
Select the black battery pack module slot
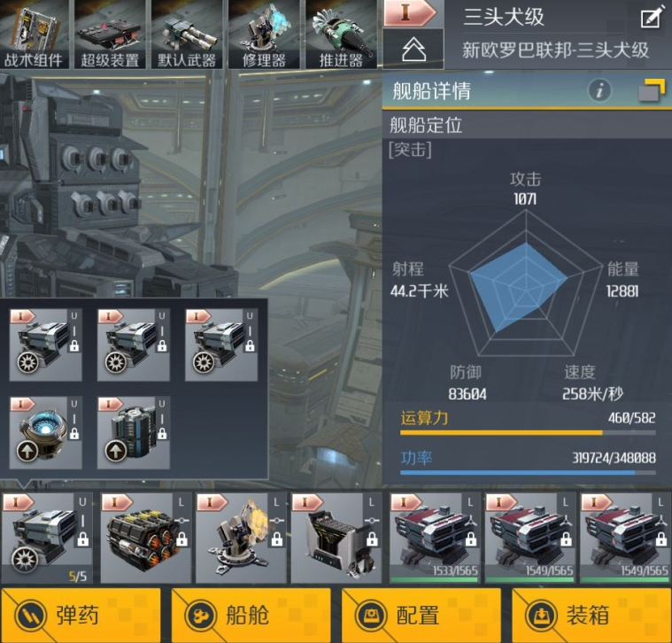[x=146, y=538]
